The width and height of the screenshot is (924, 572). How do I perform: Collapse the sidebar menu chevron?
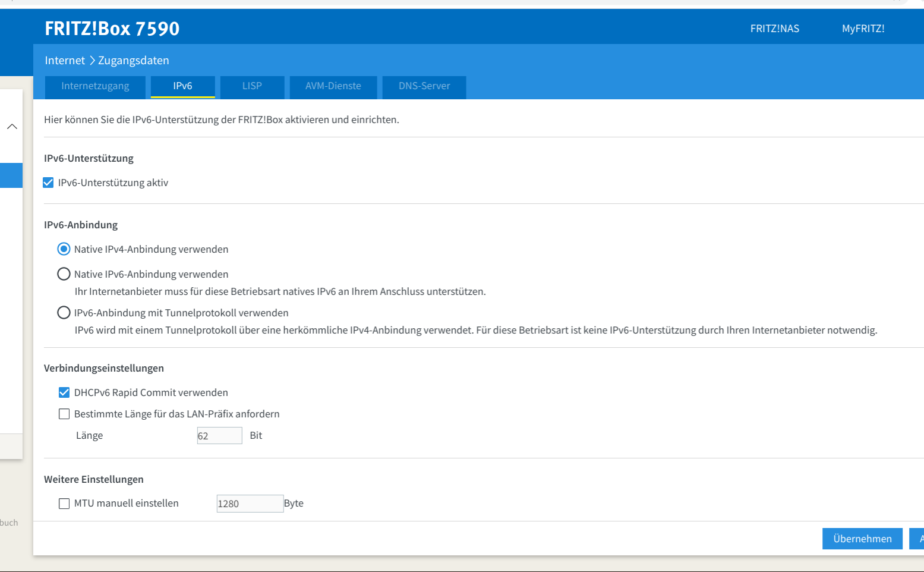12,126
